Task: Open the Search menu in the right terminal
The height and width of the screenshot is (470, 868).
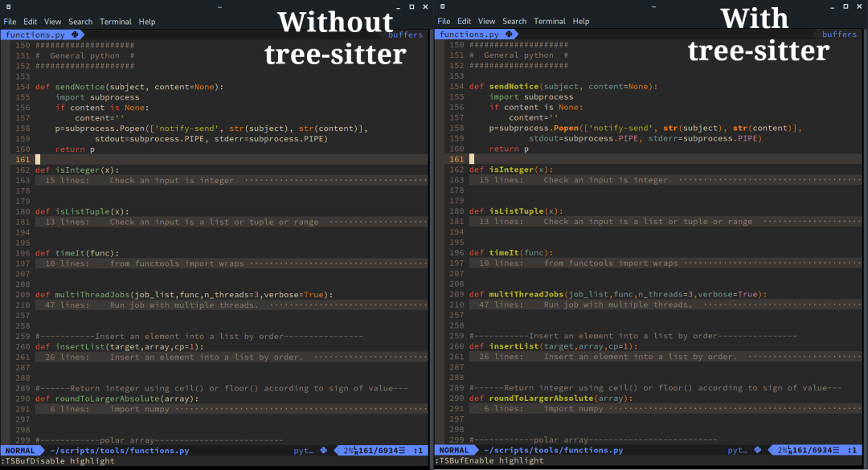Action: click(514, 21)
